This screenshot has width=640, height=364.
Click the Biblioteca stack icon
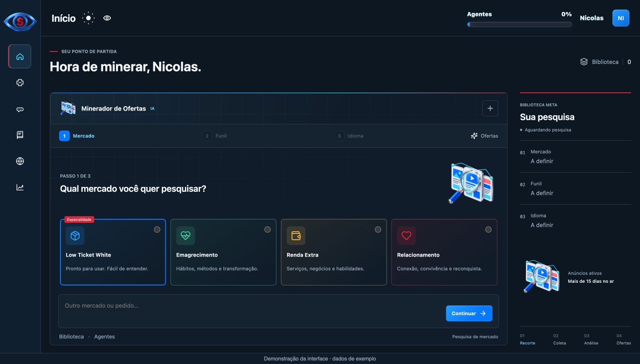pyautogui.click(x=584, y=62)
